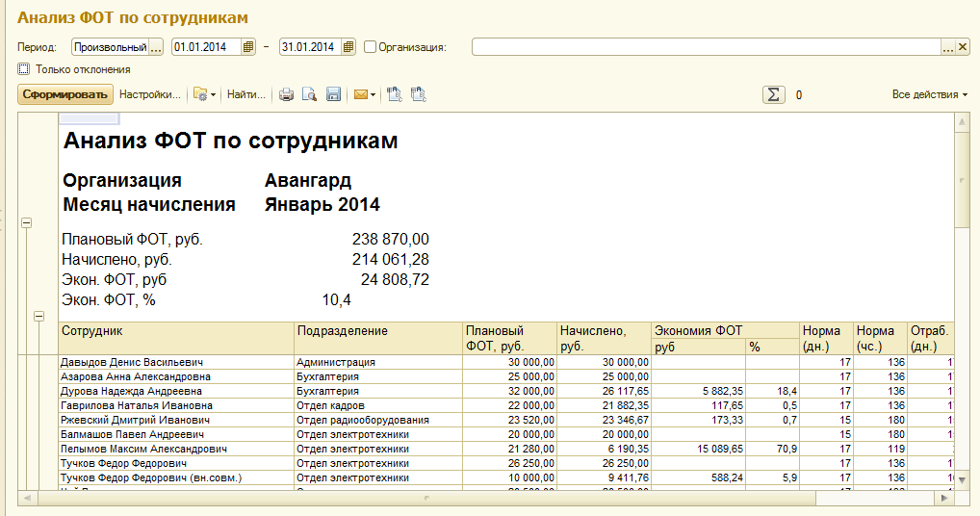
Task: Click the envelope icon to send by email
Action: (360, 94)
